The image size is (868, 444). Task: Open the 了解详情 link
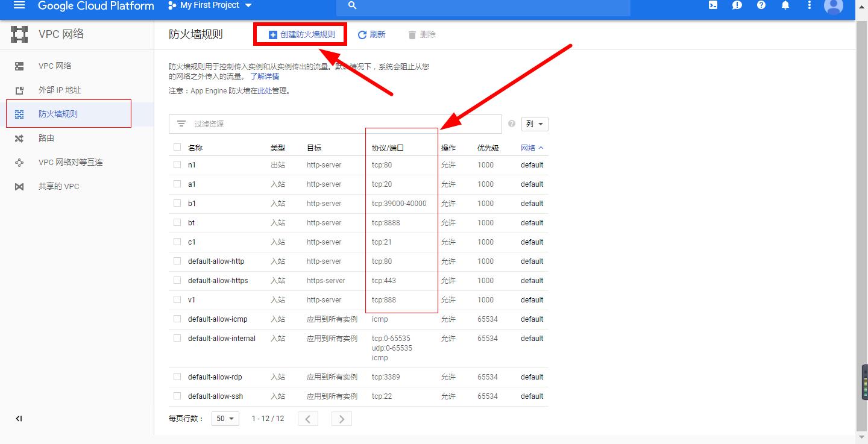[x=265, y=76]
